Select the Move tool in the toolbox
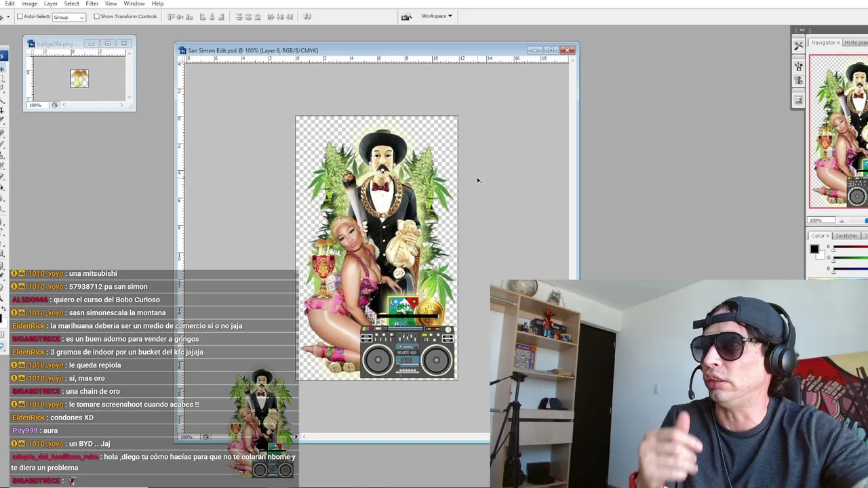This screenshot has width=868, height=488. 3,68
